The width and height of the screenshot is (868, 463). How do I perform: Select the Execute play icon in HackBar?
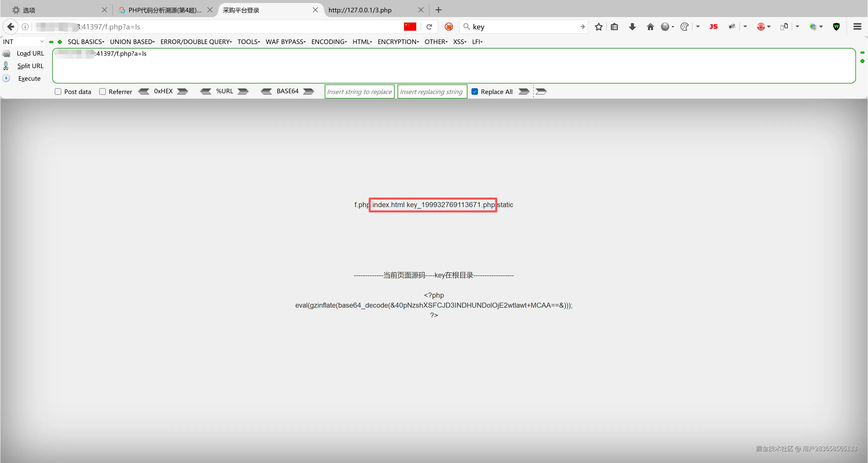(6, 78)
